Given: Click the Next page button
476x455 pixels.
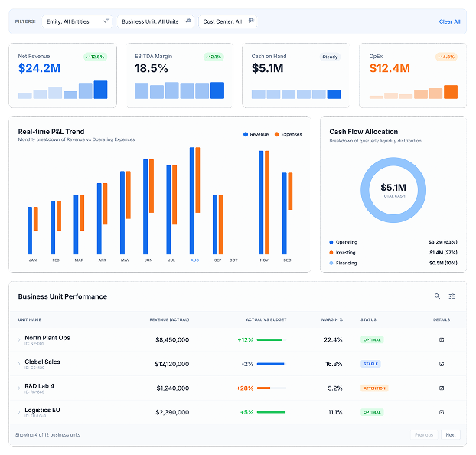Looking at the screenshot, I should 451,434.
